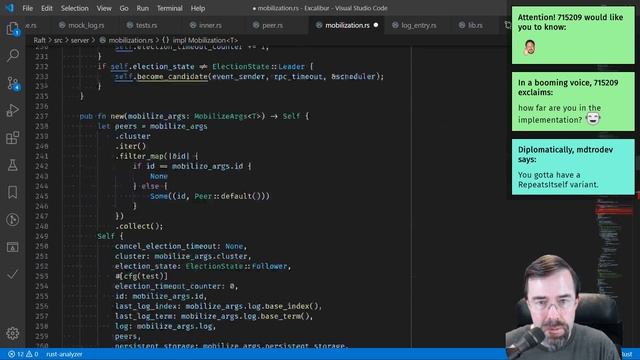
Task: Click the minimap code overview
Action: tap(613, 245)
